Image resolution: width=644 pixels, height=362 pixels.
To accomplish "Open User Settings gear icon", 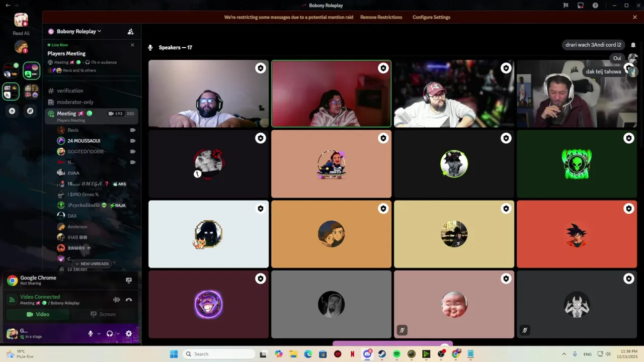I will tap(129, 333).
